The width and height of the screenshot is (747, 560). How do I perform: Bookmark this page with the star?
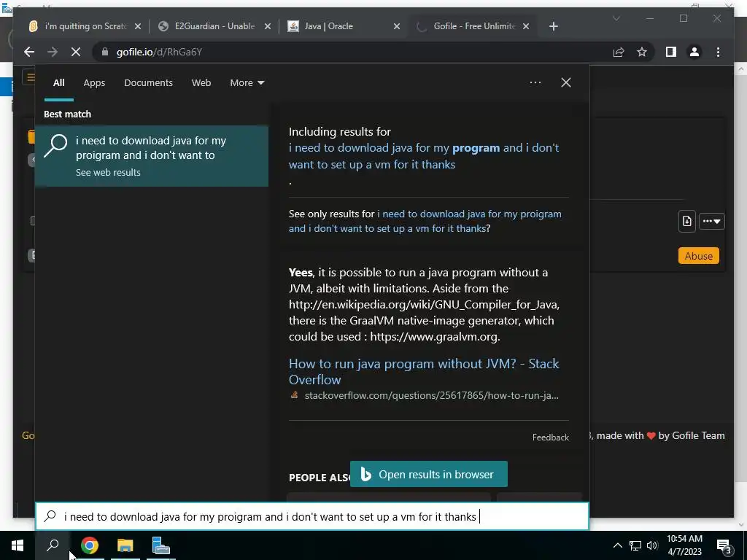(x=642, y=52)
